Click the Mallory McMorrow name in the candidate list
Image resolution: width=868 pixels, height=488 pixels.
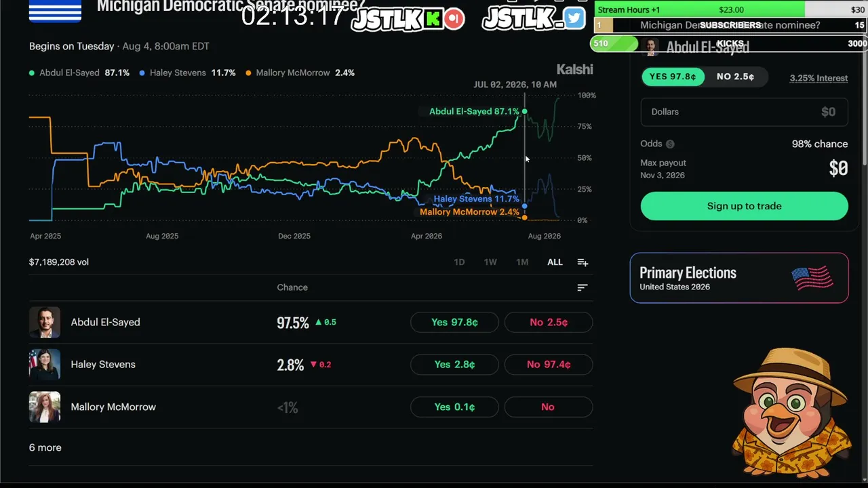[113, 407]
